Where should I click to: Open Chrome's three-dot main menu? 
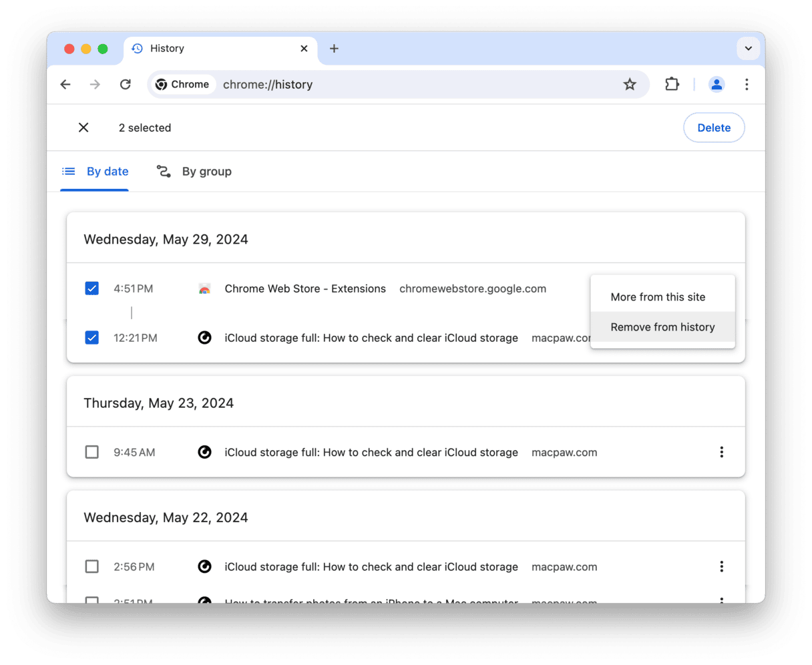(x=747, y=84)
